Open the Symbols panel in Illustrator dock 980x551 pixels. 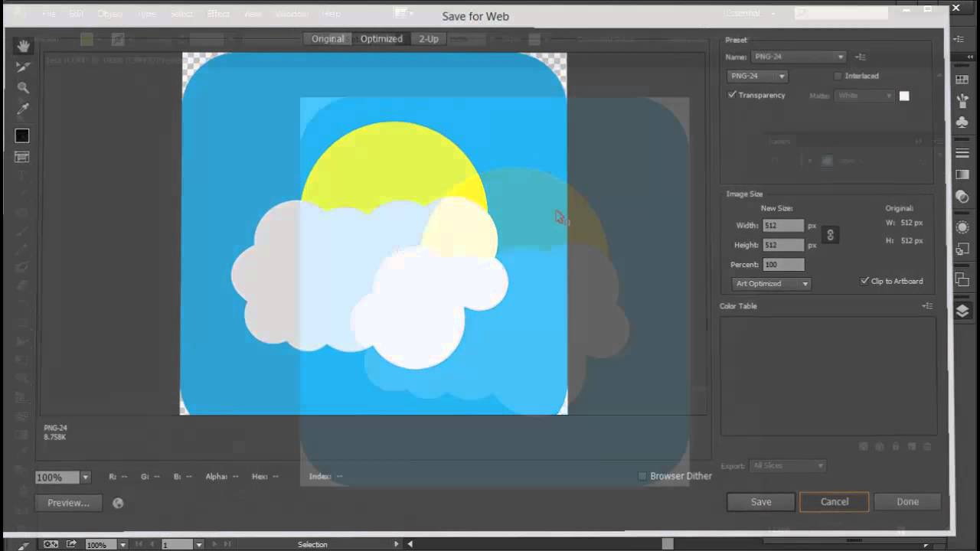962,122
